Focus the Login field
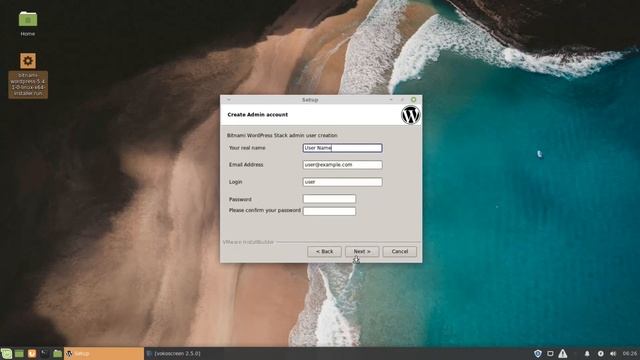This screenshot has width=640, height=360. (x=342, y=182)
